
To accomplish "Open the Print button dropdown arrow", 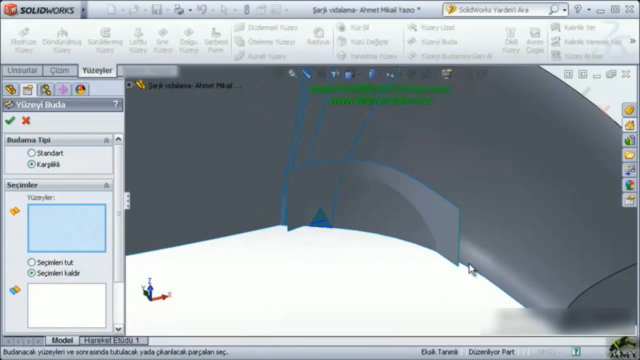I will click(x=190, y=10).
